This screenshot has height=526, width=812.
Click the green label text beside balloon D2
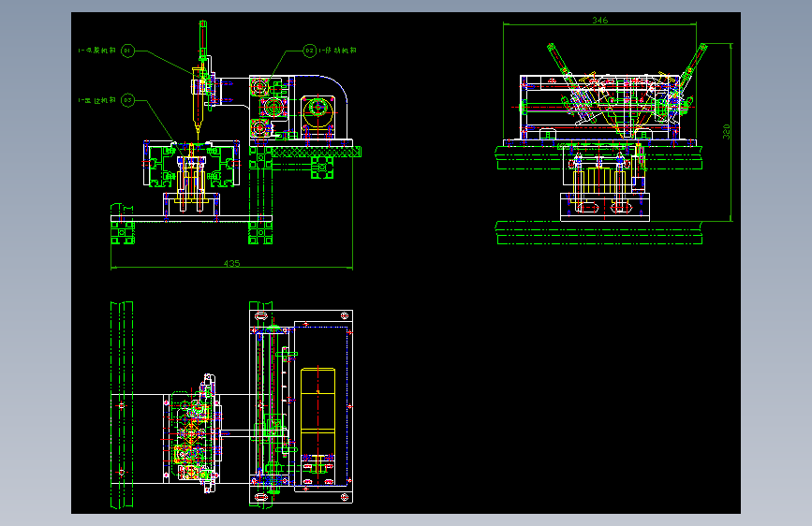(338, 51)
